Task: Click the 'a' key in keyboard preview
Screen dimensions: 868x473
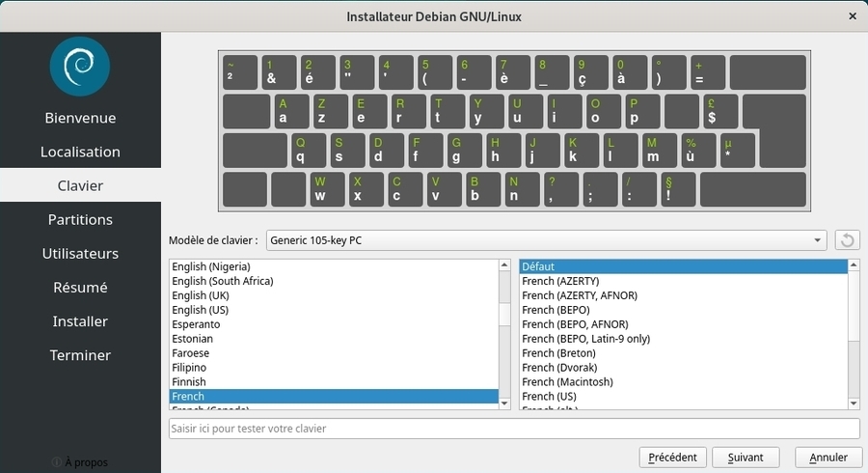Action: point(291,111)
